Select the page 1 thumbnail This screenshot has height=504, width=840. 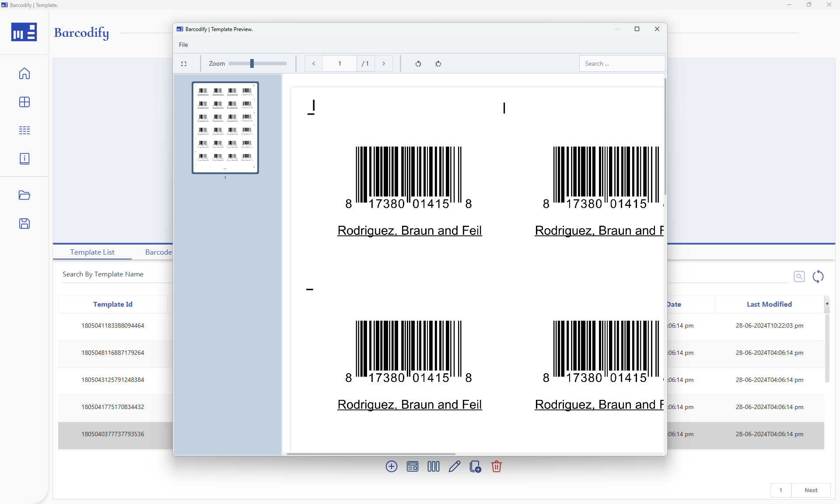coord(225,128)
